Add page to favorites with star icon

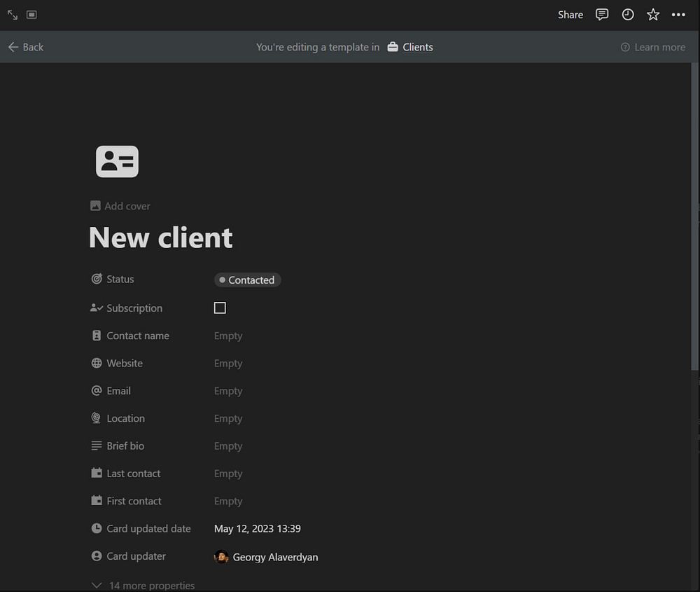[x=653, y=15]
